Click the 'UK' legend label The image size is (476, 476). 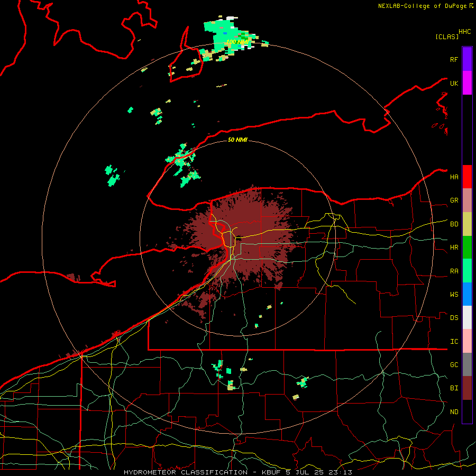[x=454, y=84]
